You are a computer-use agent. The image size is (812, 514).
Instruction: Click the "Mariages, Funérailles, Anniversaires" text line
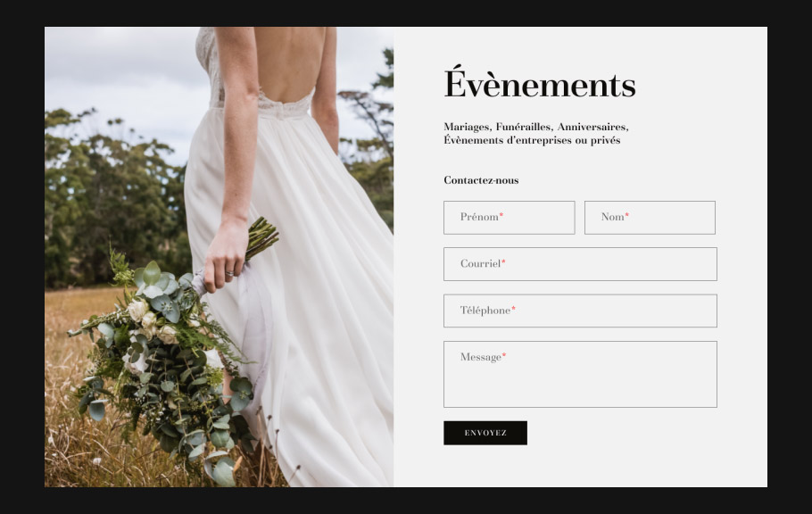tap(535, 127)
